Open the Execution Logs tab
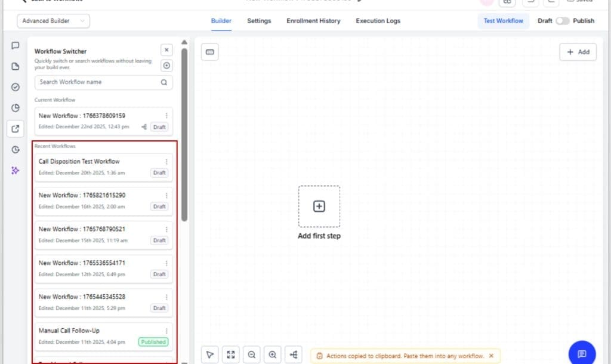The image size is (611, 364). [x=378, y=21]
